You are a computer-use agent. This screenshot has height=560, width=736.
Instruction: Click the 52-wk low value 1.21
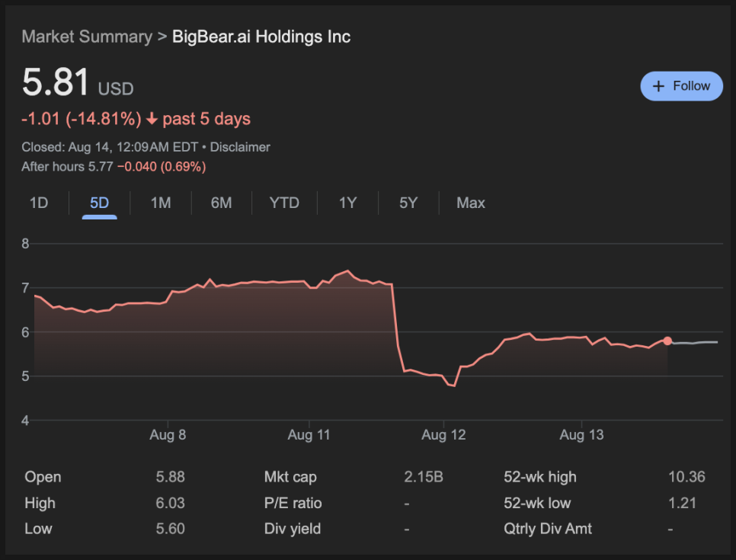682,503
